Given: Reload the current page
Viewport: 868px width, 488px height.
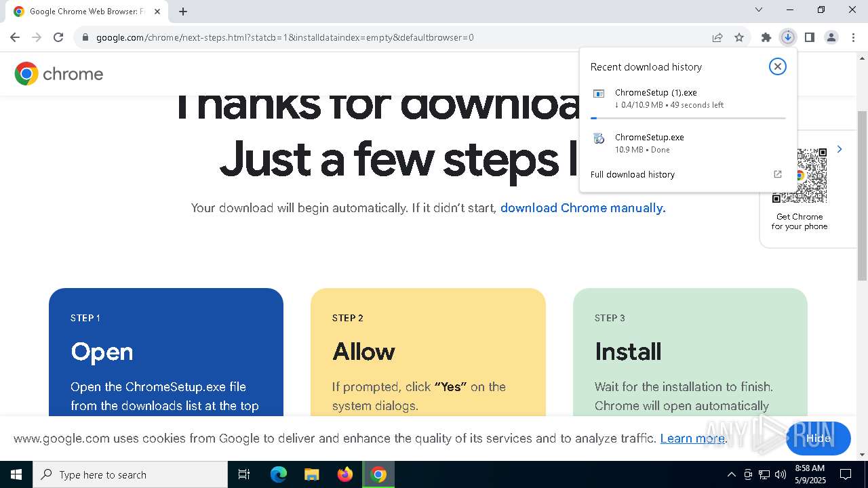Looking at the screenshot, I should click(58, 37).
